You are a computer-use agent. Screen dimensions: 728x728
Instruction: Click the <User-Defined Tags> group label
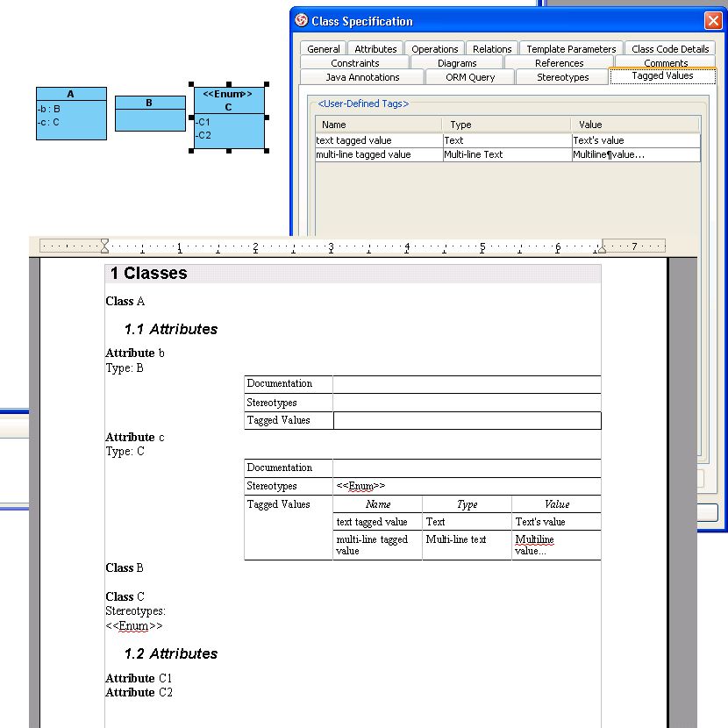(x=363, y=103)
